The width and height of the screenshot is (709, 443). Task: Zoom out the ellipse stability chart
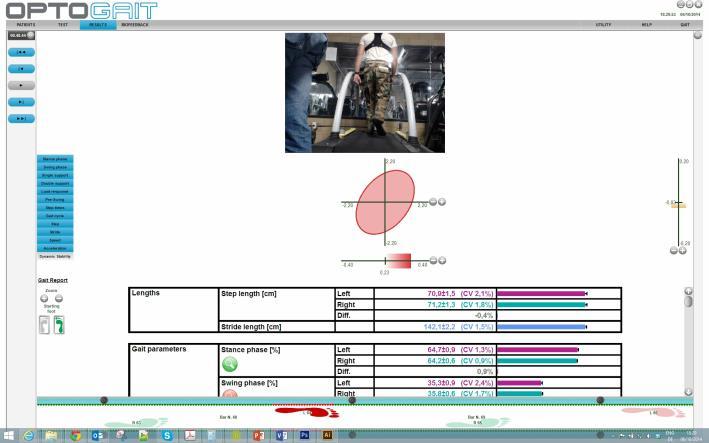point(433,202)
